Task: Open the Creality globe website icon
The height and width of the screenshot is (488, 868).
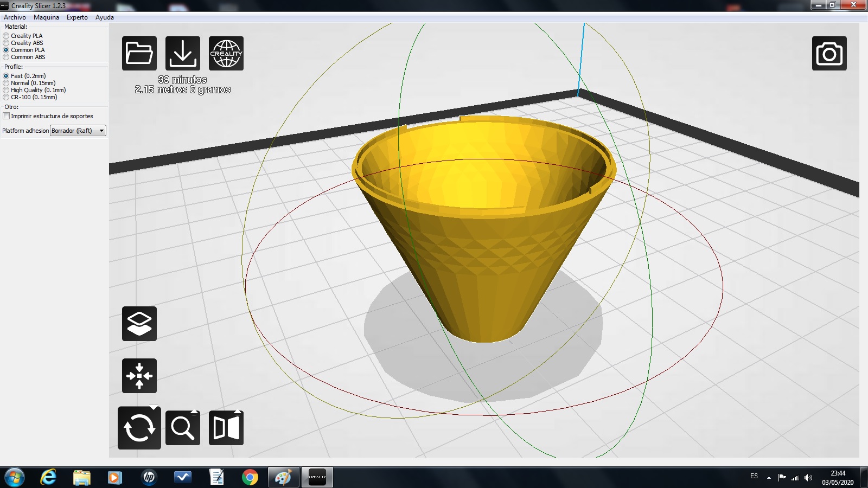Action: [x=226, y=53]
